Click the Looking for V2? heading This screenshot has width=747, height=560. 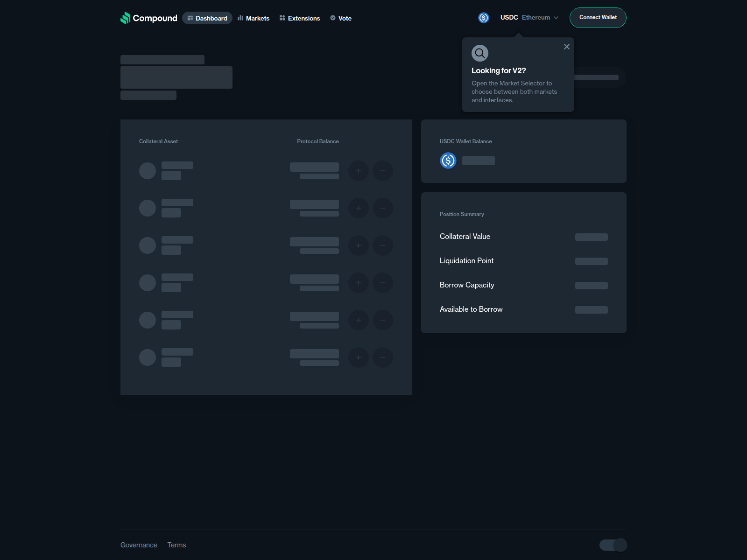pyautogui.click(x=499, y=70)
